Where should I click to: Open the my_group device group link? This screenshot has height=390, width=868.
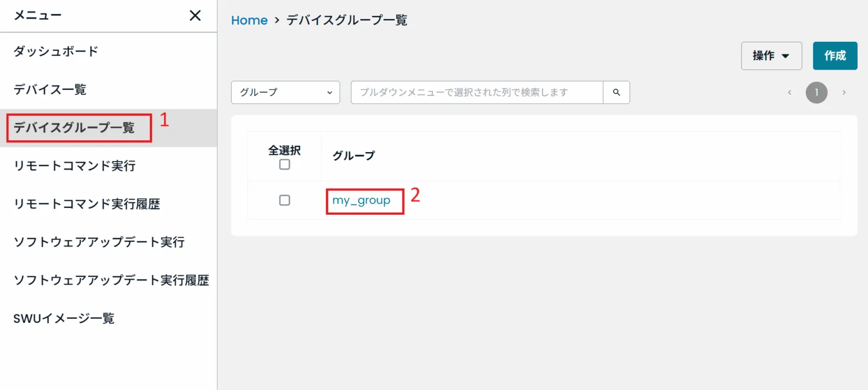[x=362, y=200]
